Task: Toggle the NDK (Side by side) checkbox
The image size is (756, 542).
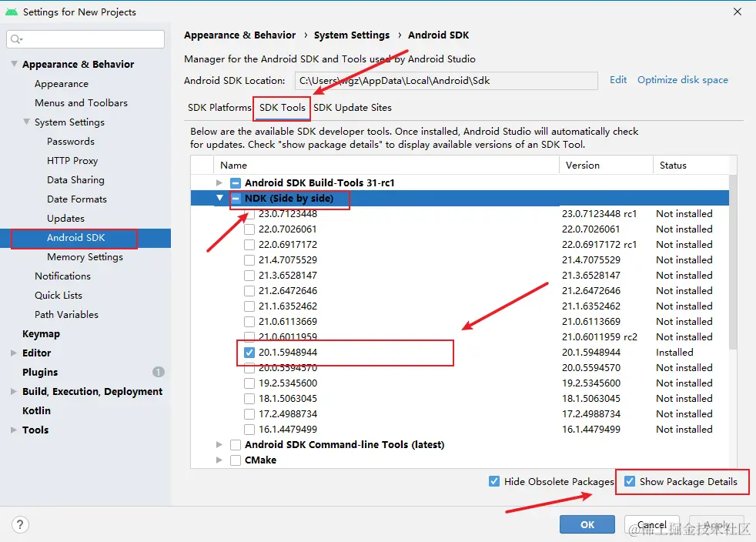Action: pyautogui.click(x=236, y=198)
